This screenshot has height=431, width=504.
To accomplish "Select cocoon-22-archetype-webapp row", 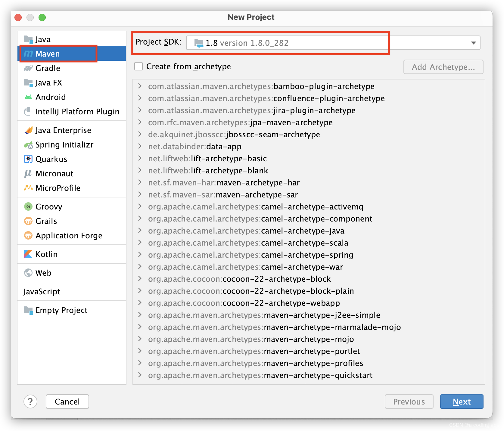I will click(x=309, y=303).
